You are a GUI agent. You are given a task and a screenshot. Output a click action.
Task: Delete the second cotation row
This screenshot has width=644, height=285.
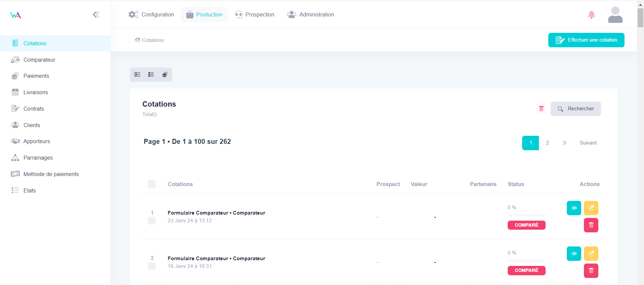click(591, 271)
